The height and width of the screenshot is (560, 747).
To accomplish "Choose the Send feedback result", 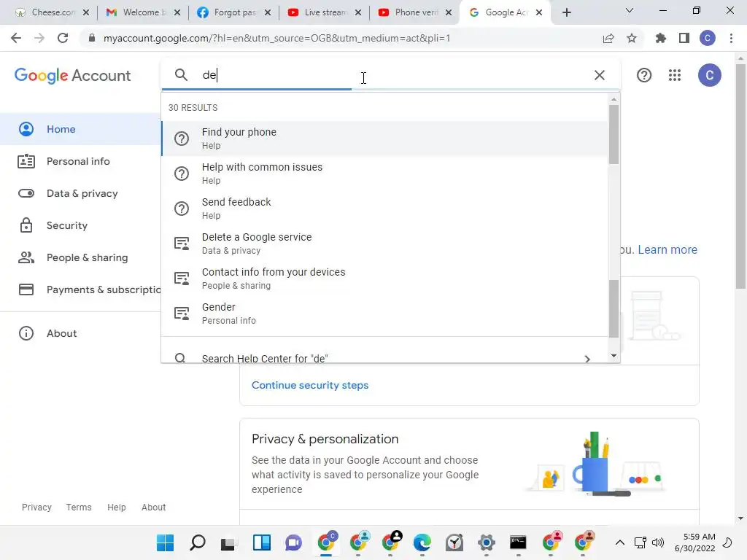I will click(x=385, y=208).
